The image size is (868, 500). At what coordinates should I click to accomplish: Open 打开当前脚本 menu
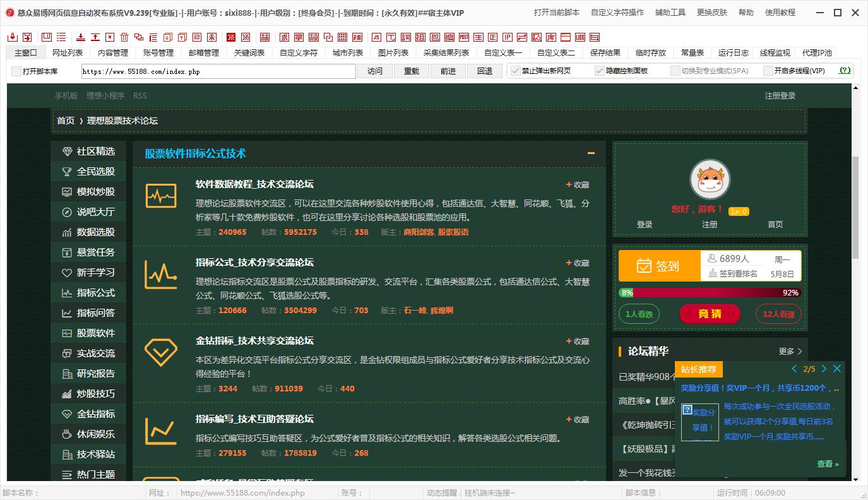coord(556,13)
